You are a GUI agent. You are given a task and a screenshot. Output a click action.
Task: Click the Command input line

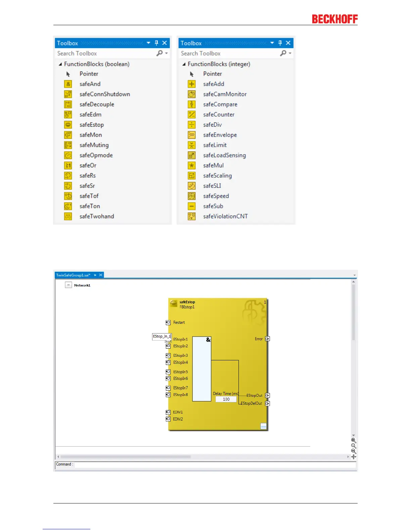click(215, 464)
